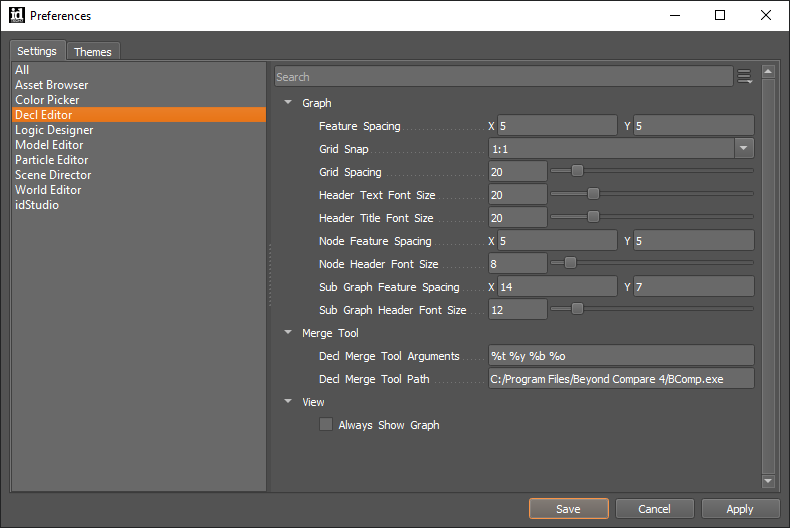Click the Feature Spacing X field
The image size is (790, 528).
pos(557,125)
